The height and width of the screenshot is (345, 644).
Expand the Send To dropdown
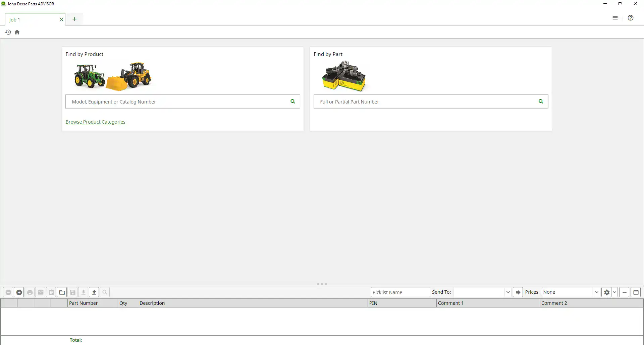[508, 292]
